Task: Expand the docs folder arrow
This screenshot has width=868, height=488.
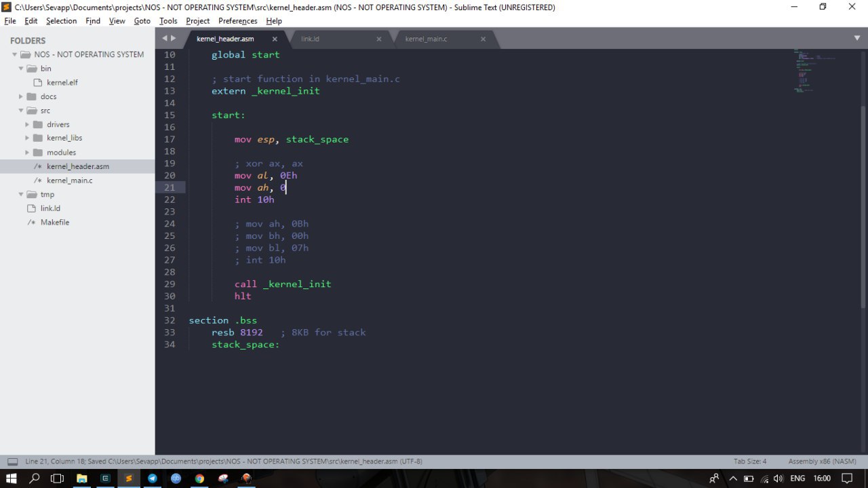Action: click(21, 96)
